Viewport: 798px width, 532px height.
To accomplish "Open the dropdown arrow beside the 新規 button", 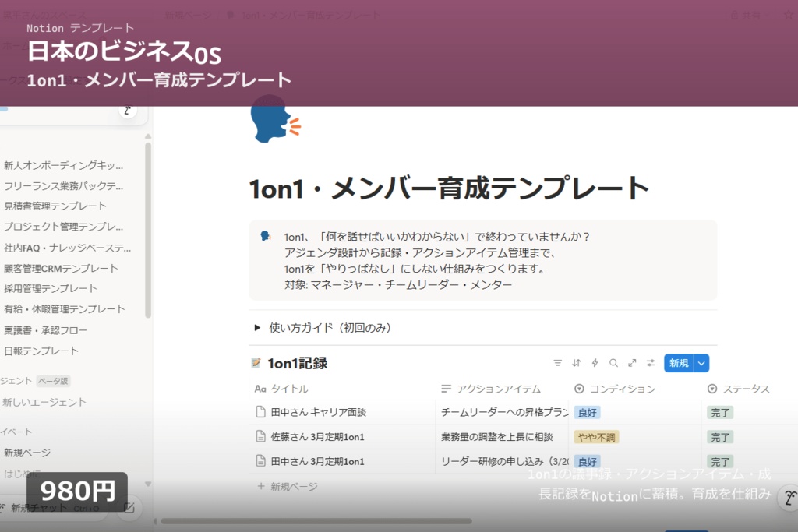I will point(701,362).
